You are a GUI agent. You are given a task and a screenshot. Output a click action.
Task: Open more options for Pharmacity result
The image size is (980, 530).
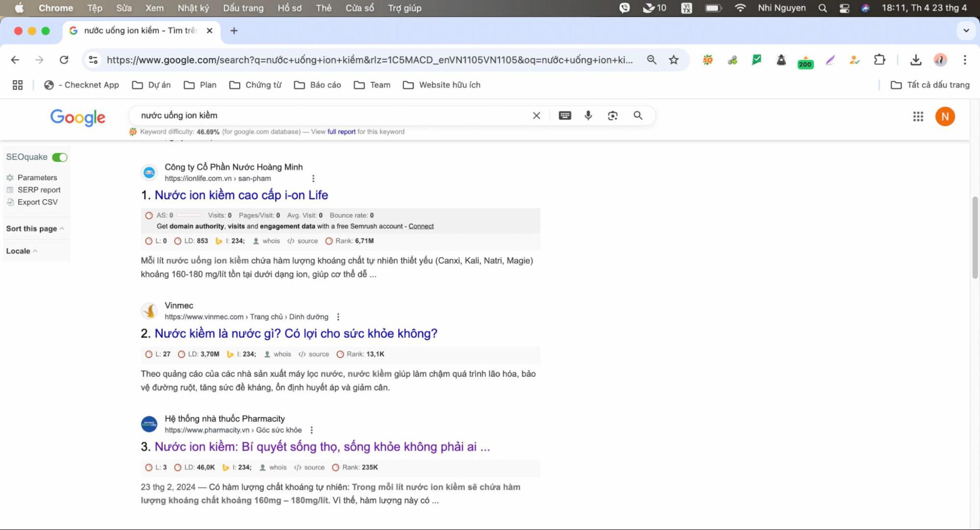[x=311, y=430]
